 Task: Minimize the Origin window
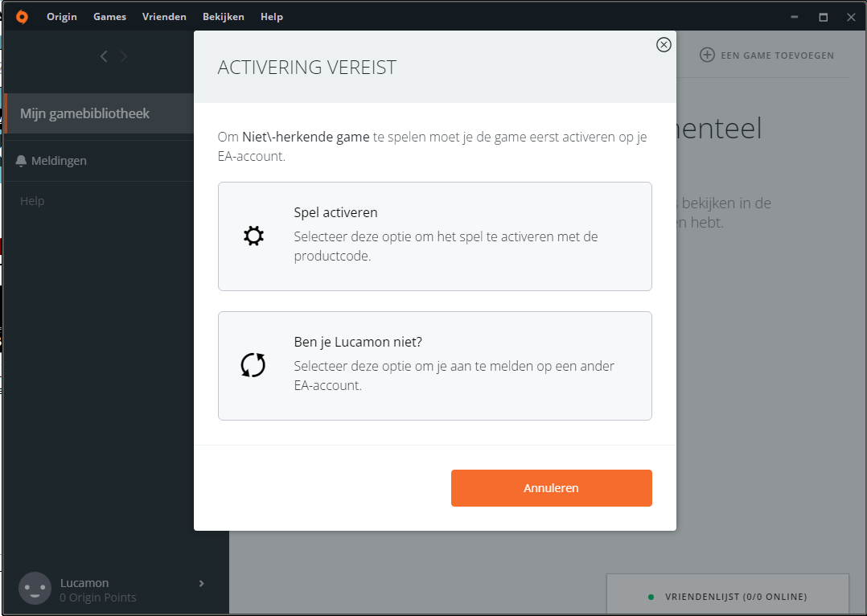coord(795,17)
